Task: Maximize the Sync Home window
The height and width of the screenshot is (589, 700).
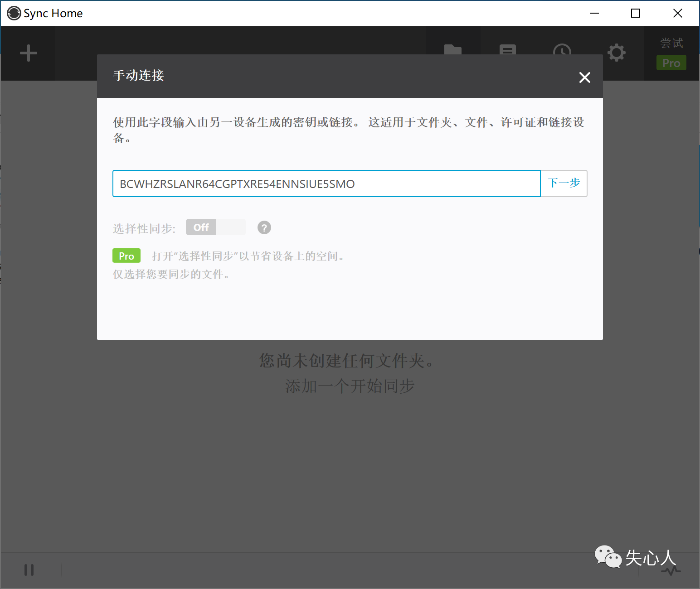Action: point(636,13)
